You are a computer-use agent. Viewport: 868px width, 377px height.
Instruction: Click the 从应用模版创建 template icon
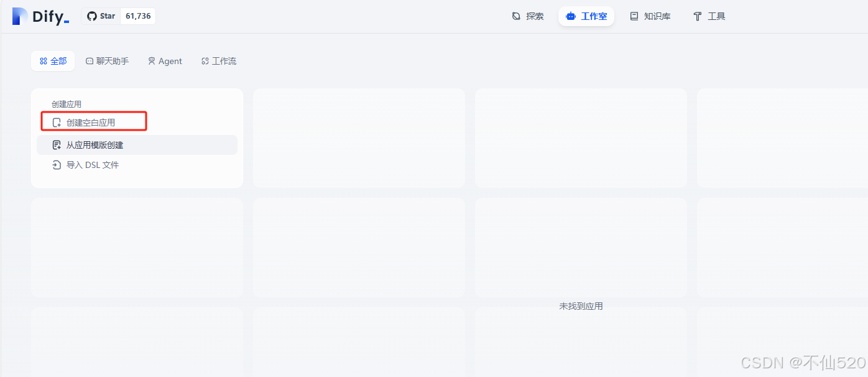55,144
